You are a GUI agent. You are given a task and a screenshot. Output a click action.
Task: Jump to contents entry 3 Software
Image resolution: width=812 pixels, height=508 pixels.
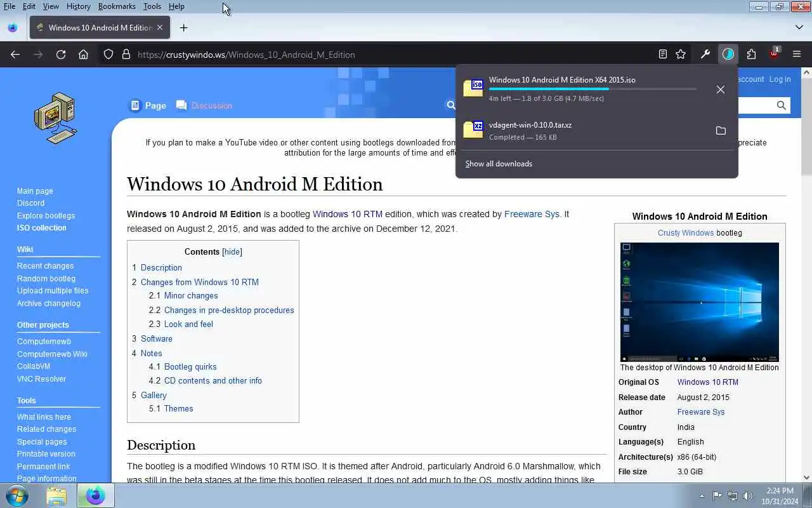pos(152,338)
